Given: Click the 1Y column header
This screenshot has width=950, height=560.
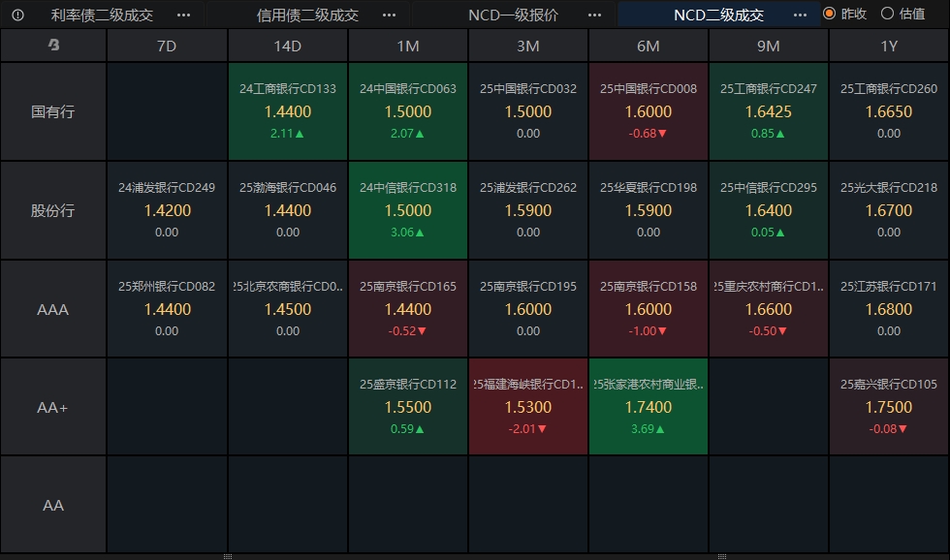Looking at the screenshot, I should 889,46.
